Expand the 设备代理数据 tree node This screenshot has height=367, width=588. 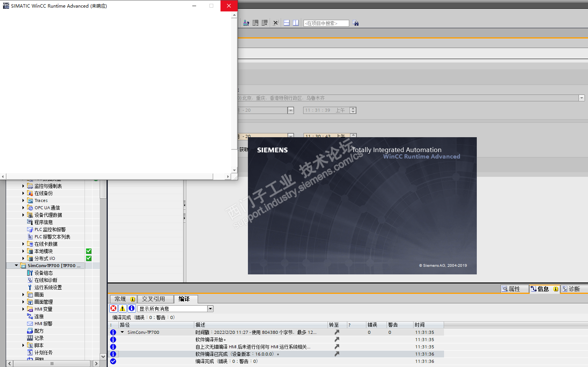23,215
